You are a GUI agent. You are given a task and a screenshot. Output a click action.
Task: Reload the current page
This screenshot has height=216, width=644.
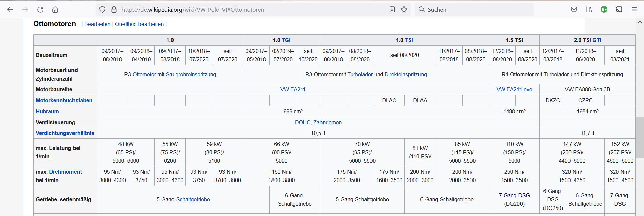[x=40, y=10]
